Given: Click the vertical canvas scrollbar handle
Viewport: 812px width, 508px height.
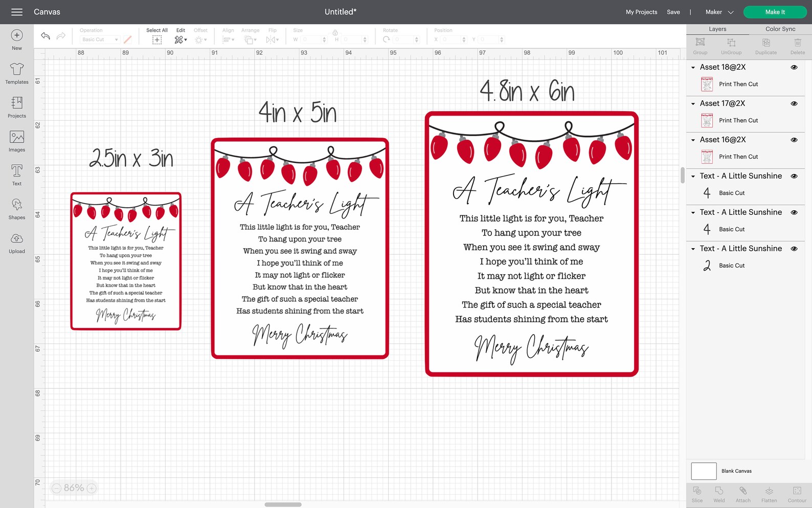Looking at the screenshot, I should coord(683,175).
